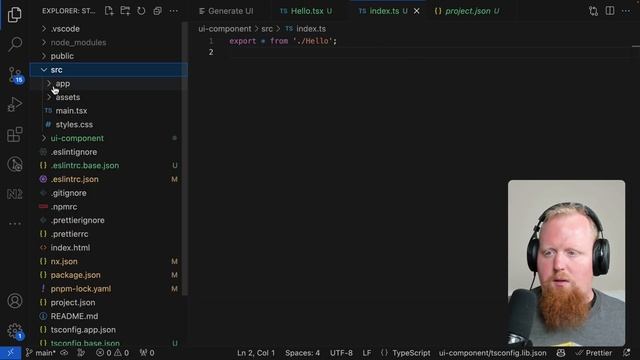The width and height of the screenshot is (640, 360).
Task: Click the main branch indicator
Action: pyautogui.click(x=40, y=353)
